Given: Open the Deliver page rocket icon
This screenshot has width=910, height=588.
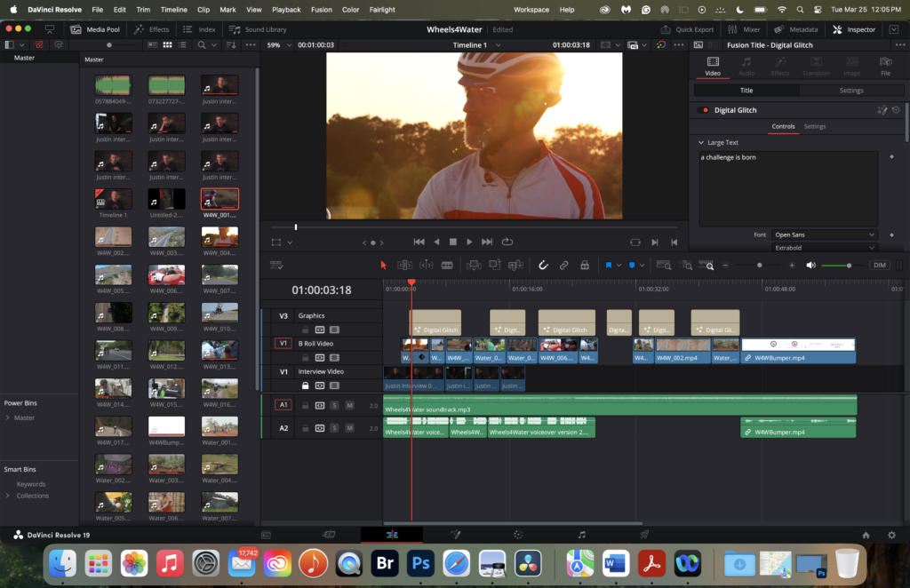Looking at the screenshot, I should [x=644, y=535].
